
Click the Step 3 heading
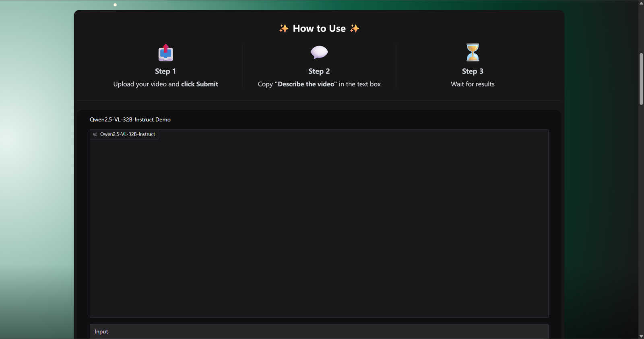473,71
